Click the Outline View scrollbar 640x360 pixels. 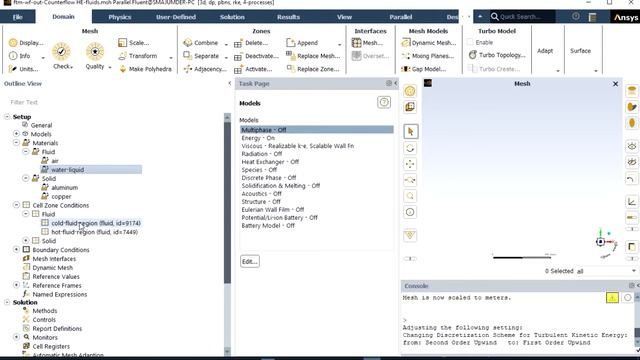pyautogui.click(x=227, y=202)
